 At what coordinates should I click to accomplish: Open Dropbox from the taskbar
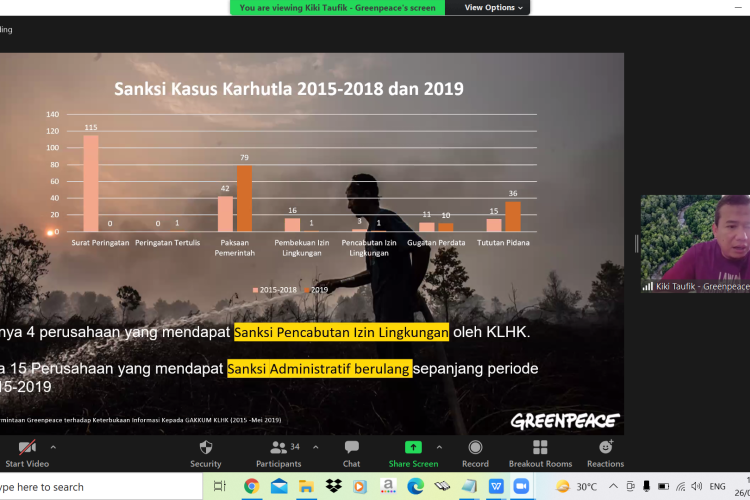tap(333, 486)
